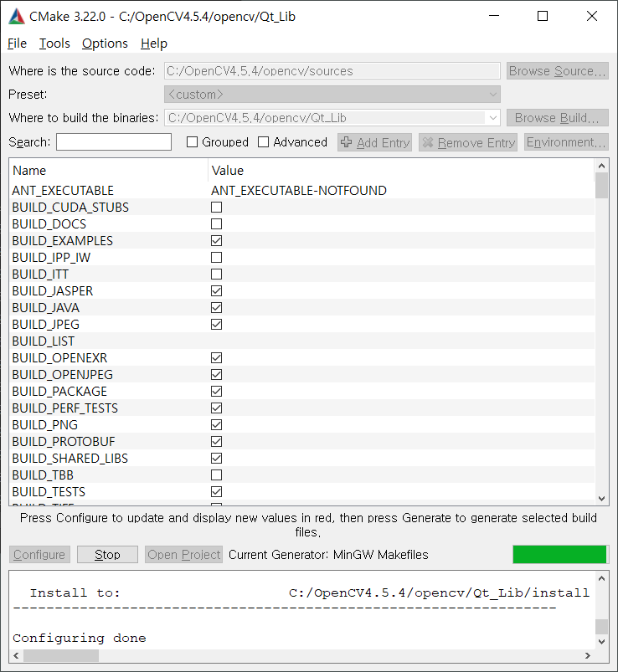This screenshot has width=618, height=672.
Task: Click the 'Configuring done' log line
Action: [80, 639]
